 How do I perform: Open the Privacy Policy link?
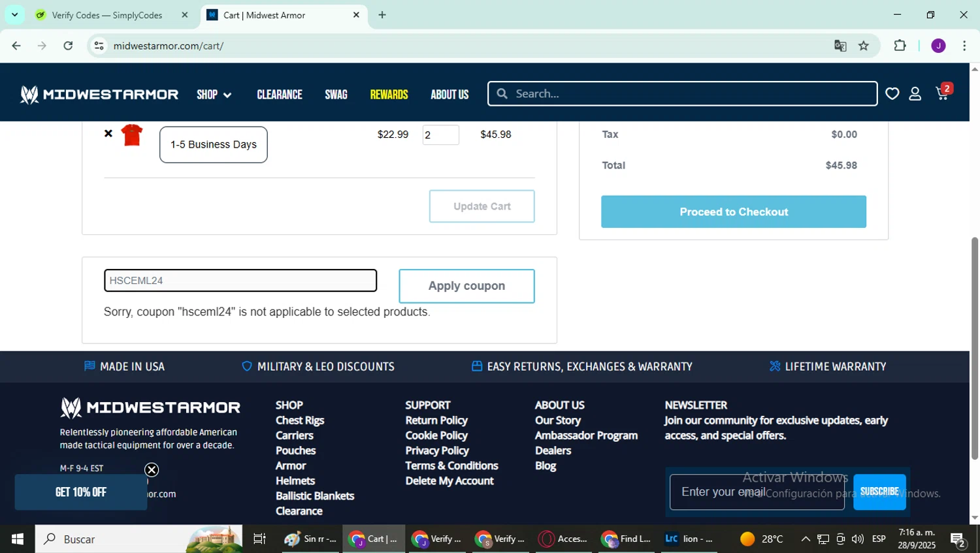pyautogui.click(x=437, y=450)
